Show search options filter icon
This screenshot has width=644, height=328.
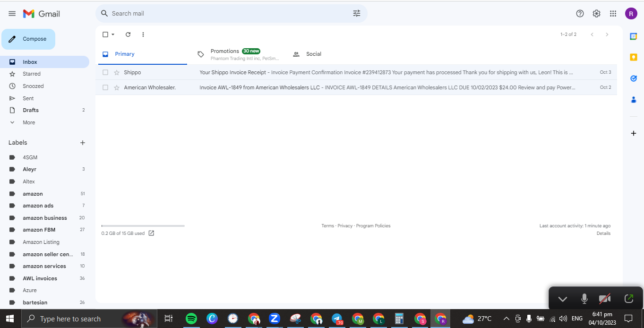coord(357,13)
